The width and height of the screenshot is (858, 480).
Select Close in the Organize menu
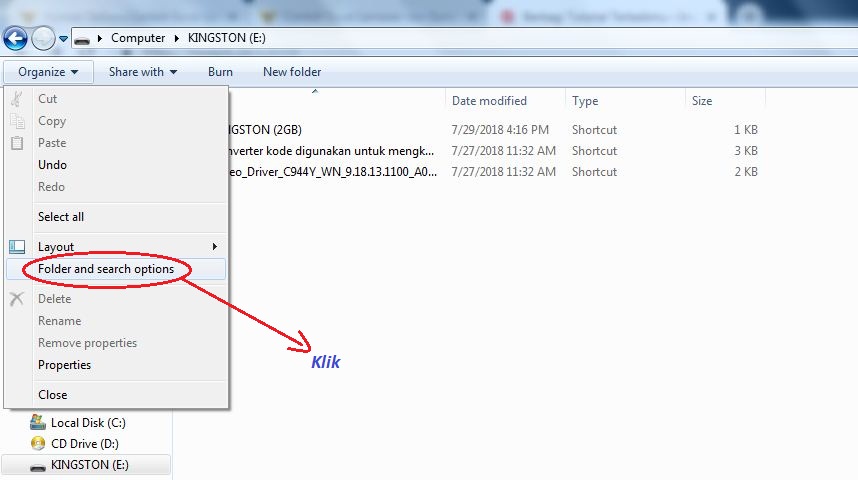click(x=115, y=395)
